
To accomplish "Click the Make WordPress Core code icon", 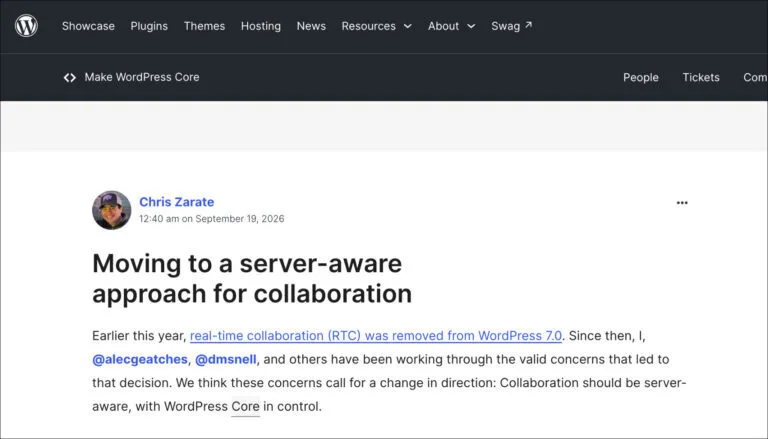I will 70,77.
